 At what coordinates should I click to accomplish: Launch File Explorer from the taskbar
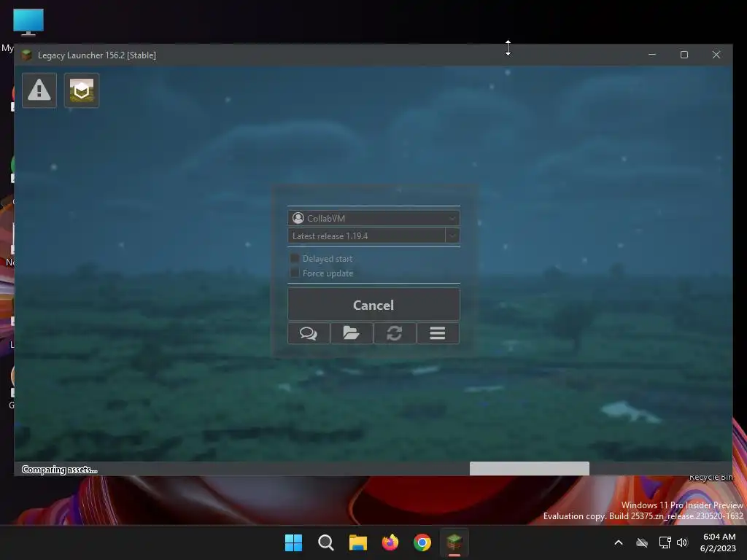coord(357,542)
